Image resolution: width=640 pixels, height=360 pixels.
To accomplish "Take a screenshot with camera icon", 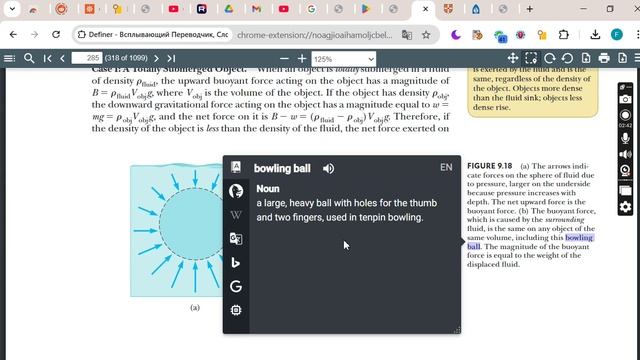I will [625, 99].
